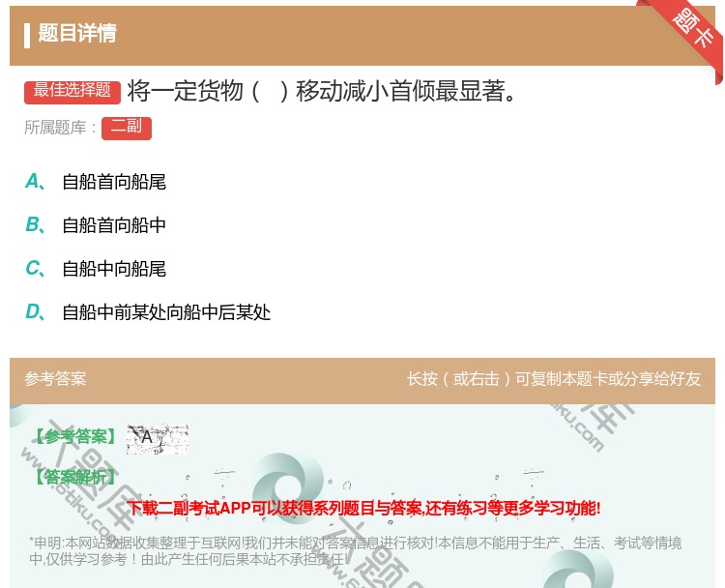Viewport: 725px width, 588px height.
Task: Select option C 自船中向船尾
Action: click(96, 268)
